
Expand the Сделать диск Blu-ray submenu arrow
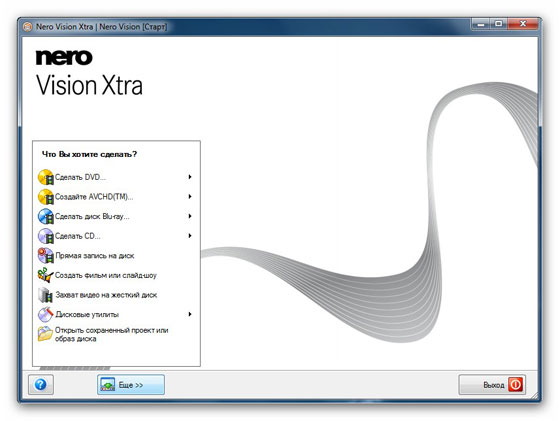(190, 216)
